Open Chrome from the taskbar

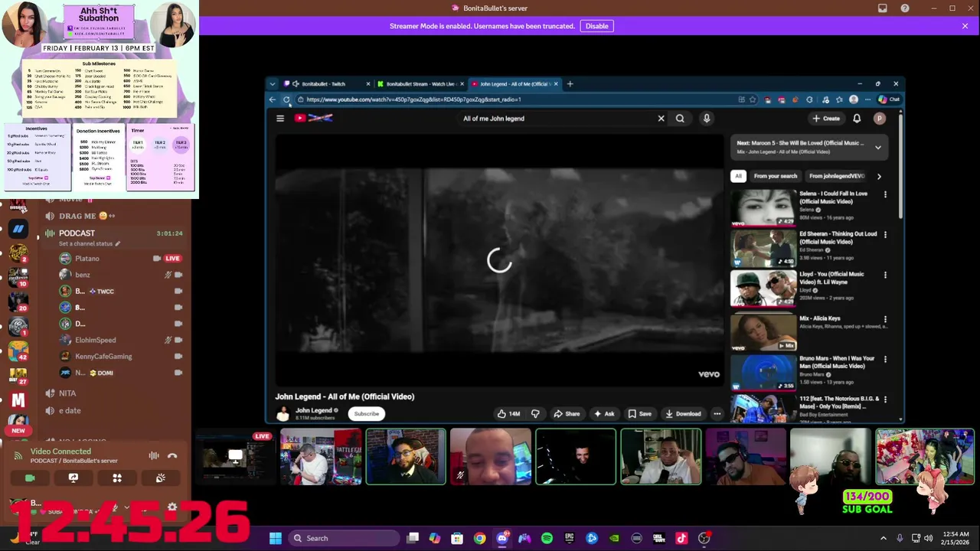[x=479, y=538]
